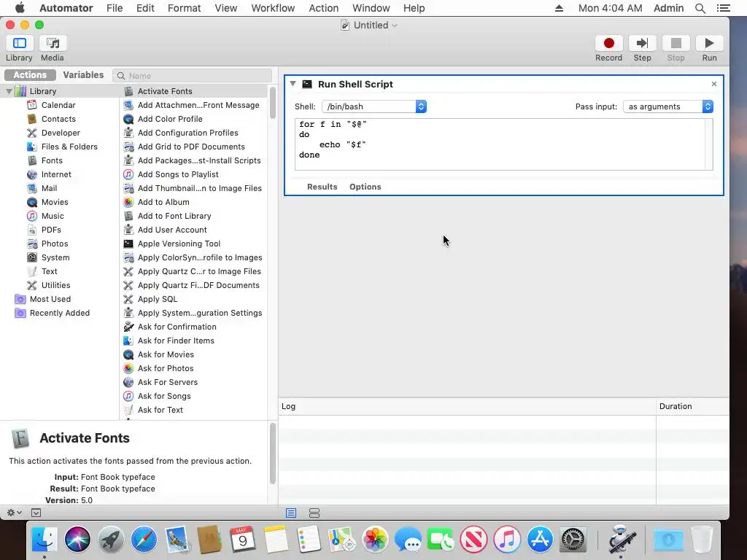Click the description panel scrollbar
The image size is (747, 560).
click(x=273, y=454)
